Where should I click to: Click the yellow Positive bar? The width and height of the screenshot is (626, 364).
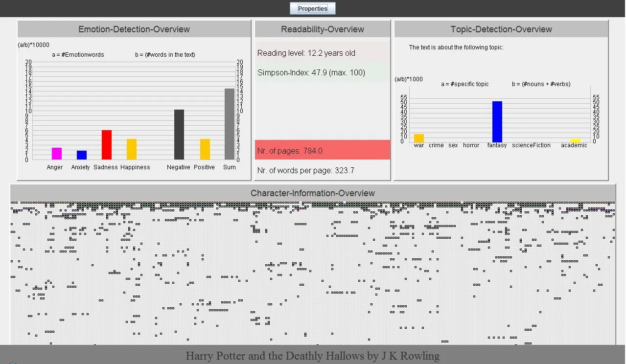point(205,149)
